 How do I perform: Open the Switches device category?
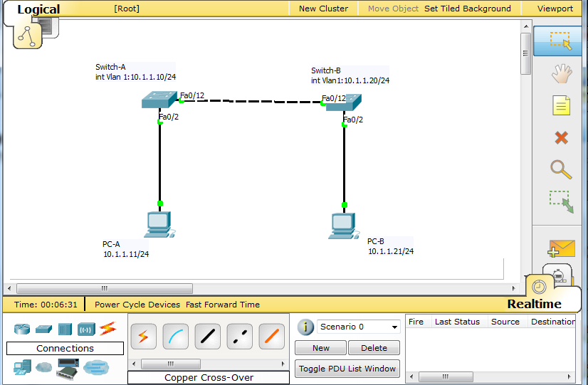43,329
